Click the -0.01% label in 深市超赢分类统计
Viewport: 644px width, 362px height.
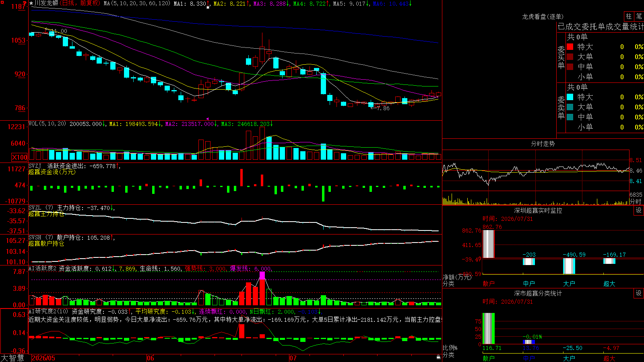532,337
